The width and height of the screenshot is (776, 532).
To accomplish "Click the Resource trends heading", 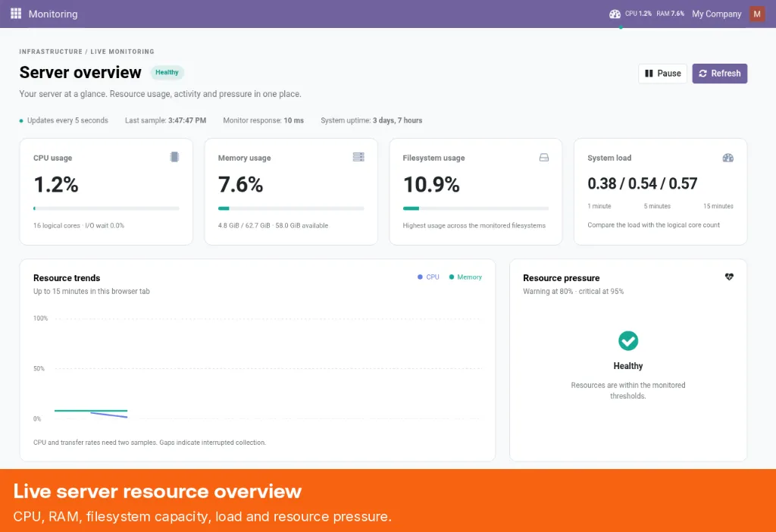I will 67,278.
